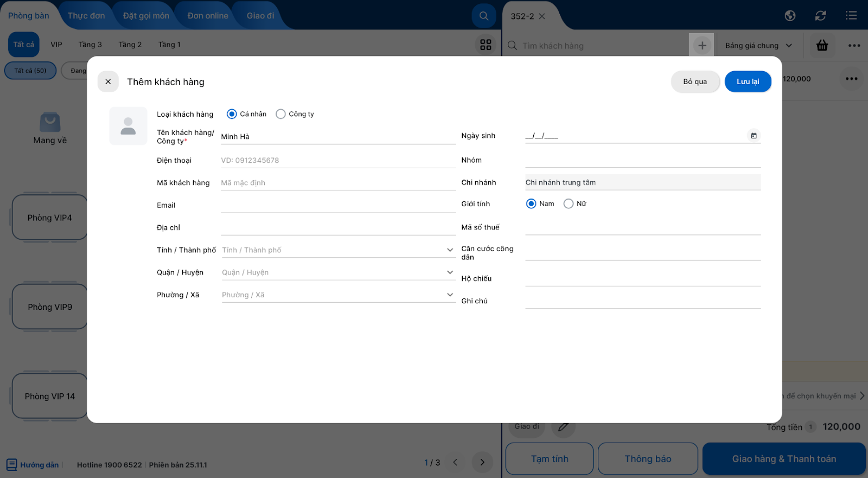Select the VIP area filter

click(x=56, y=44)
